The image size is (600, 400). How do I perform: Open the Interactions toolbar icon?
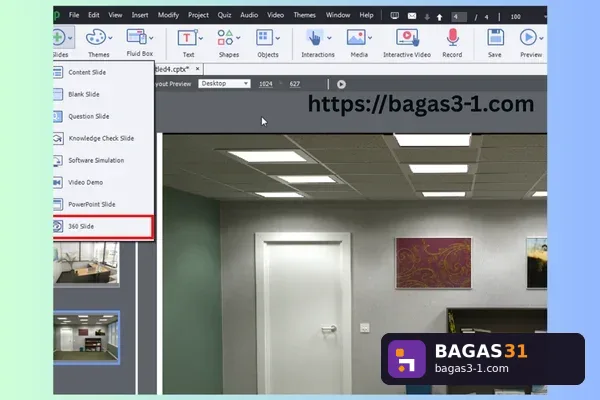click(x=315, y=38)
